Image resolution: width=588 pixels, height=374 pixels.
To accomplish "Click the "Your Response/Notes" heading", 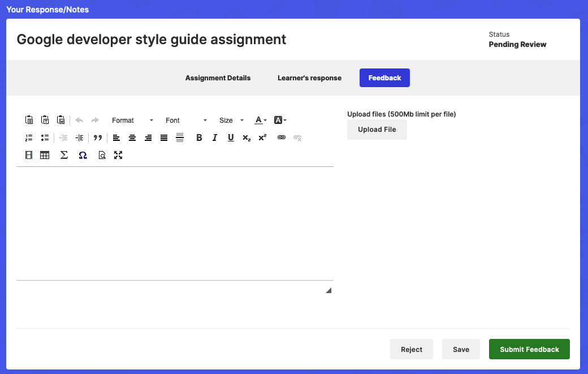I will (47, 10).
